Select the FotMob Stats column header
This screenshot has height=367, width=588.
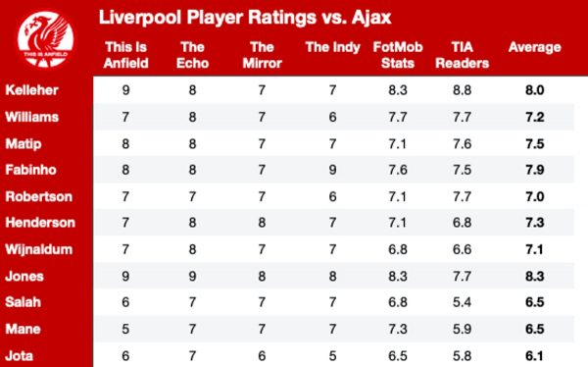click(x=398, y=55)
